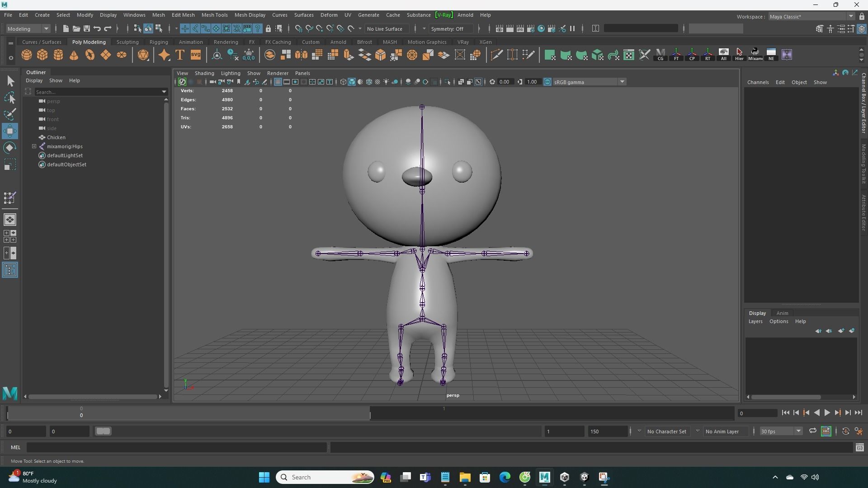Image resolution: width=868 pixels, height=488 pixels.
Task: Select the Rotate tool in toolbox
Action: coord(10,148)
